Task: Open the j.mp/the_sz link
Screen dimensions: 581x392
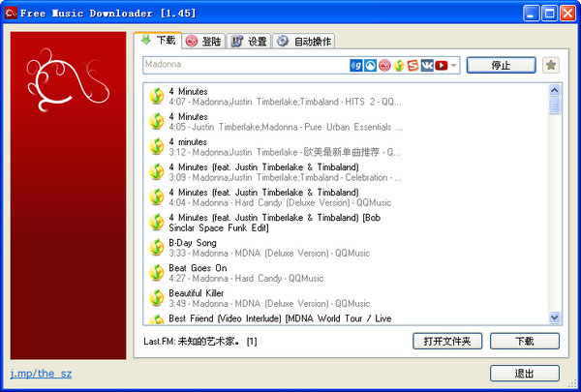Action: [x=41, y=373]
